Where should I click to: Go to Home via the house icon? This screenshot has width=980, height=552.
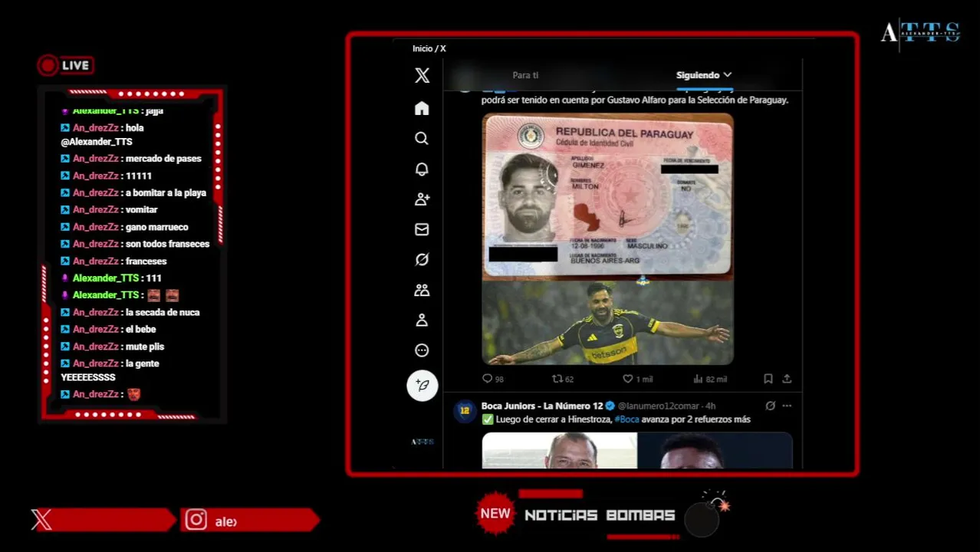[x=422, y=108]
